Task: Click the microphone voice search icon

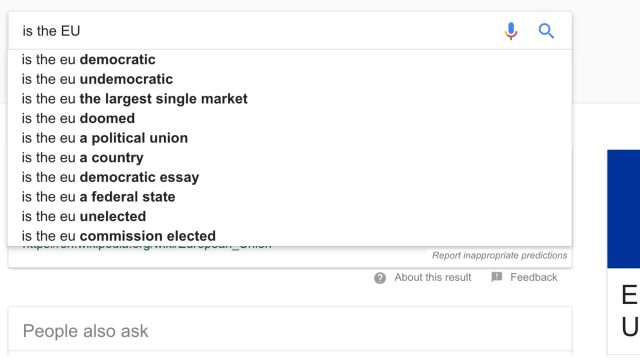Action: click(x=511, y=31)
